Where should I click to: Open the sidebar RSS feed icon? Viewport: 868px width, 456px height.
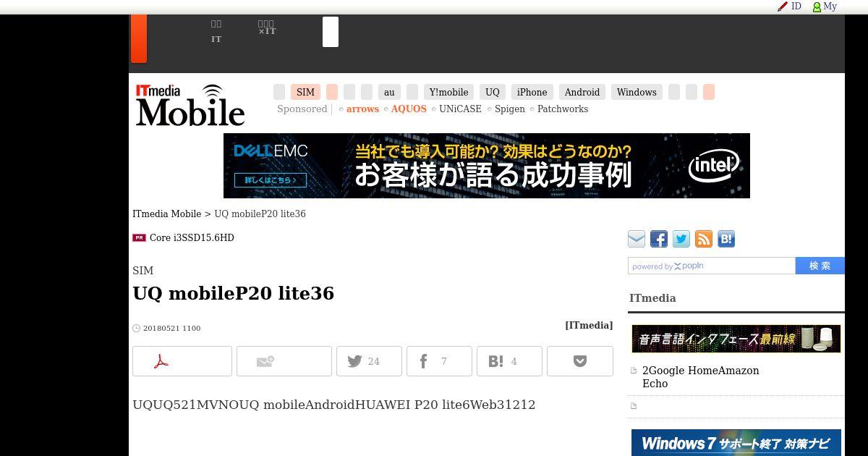click(704, 239)
